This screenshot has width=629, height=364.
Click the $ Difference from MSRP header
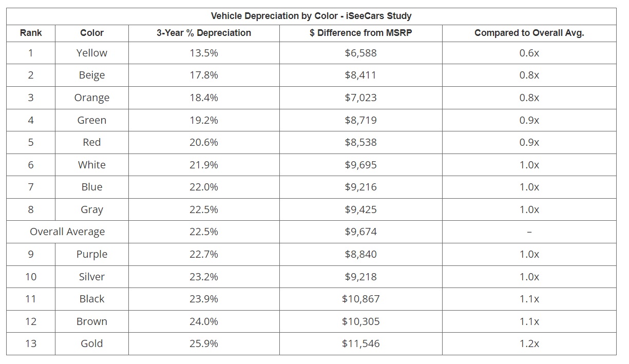pos(360,33)
